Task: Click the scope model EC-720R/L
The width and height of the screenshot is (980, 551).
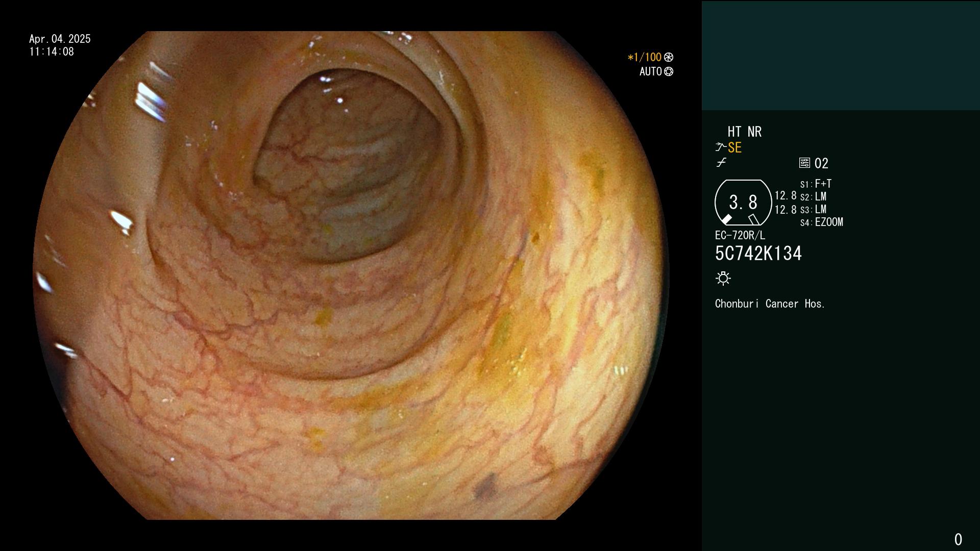Action: tap(740, 235)
